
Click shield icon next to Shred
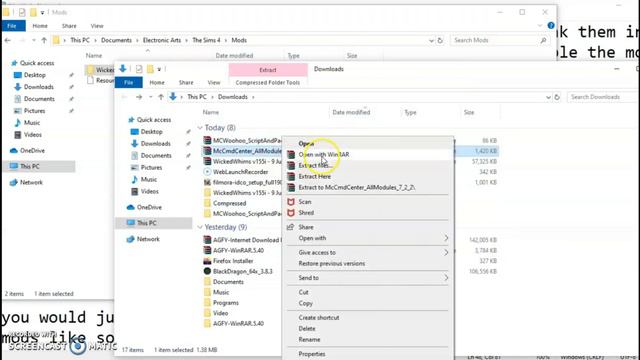click(x=291, y=213)
